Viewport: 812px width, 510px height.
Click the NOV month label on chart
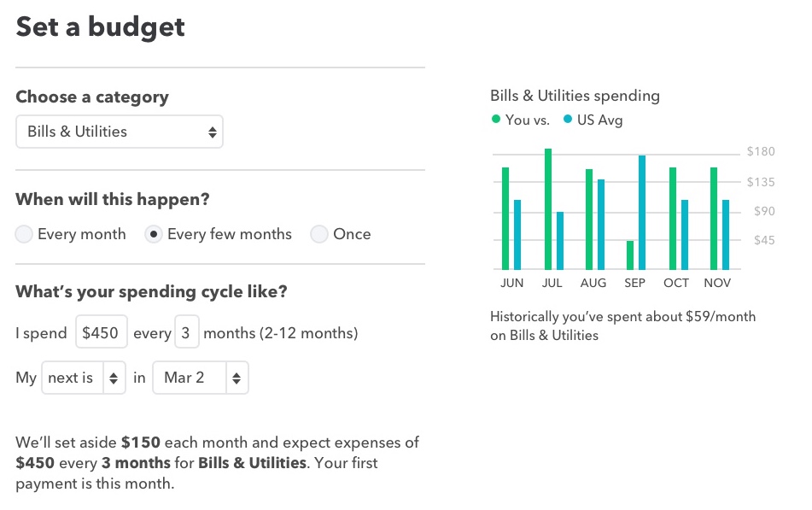pos(717,283)
